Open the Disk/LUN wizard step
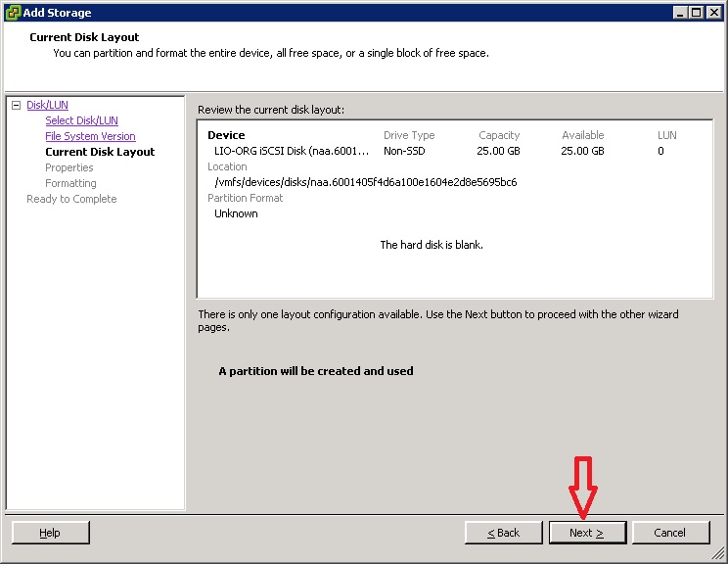The image size is (728, 564). (x=47, y=105)
